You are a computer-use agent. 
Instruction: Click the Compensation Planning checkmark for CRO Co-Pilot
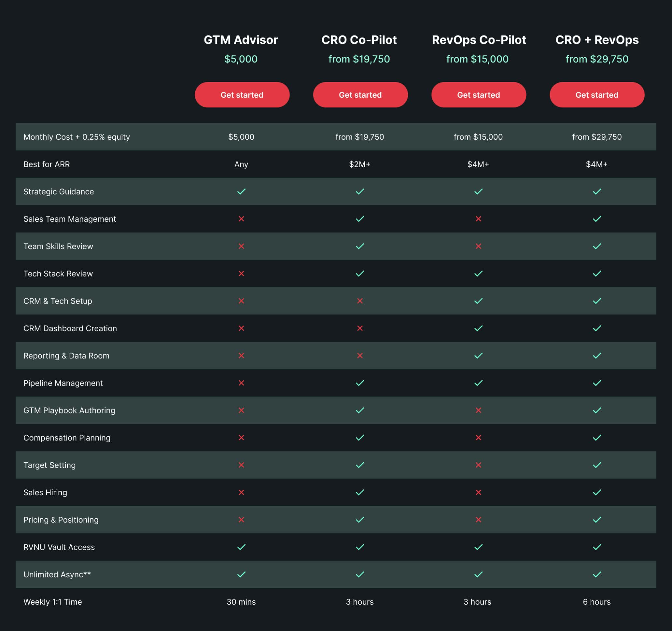coord(360,438)
